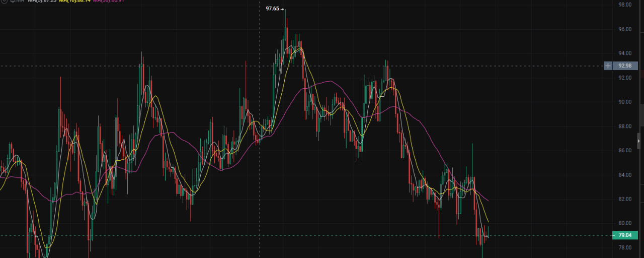Click the yellow MA(10) indicator label

[x=74, y=1]
